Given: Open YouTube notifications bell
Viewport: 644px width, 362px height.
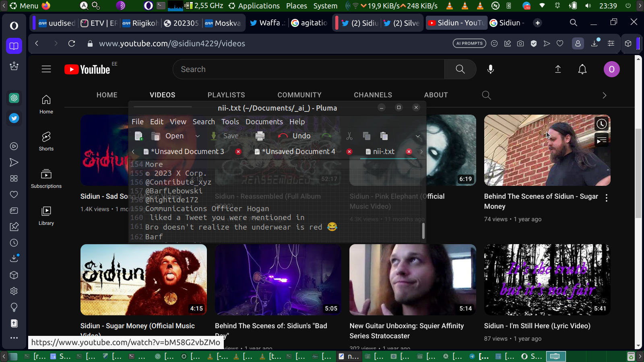Looking at the screenshot, I should point(582,69).
